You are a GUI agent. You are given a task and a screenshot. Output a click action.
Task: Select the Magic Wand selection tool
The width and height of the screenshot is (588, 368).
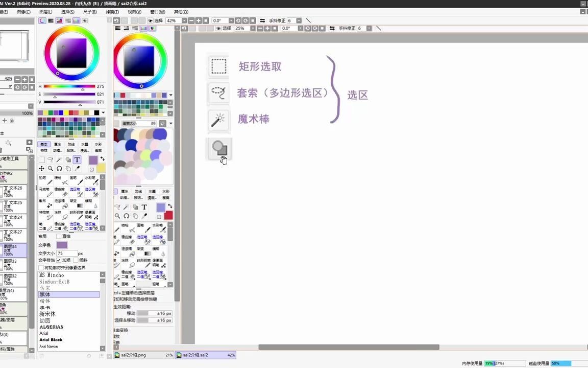click(x=59, y=158)
